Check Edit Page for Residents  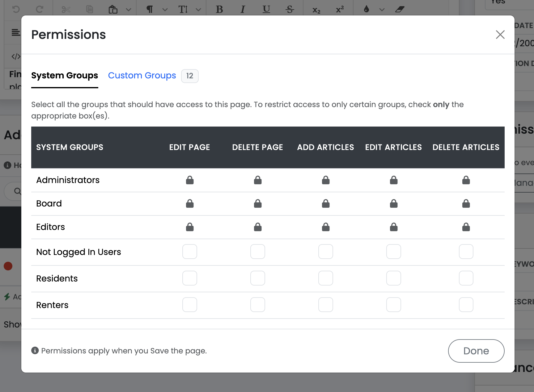pos(190,278)
